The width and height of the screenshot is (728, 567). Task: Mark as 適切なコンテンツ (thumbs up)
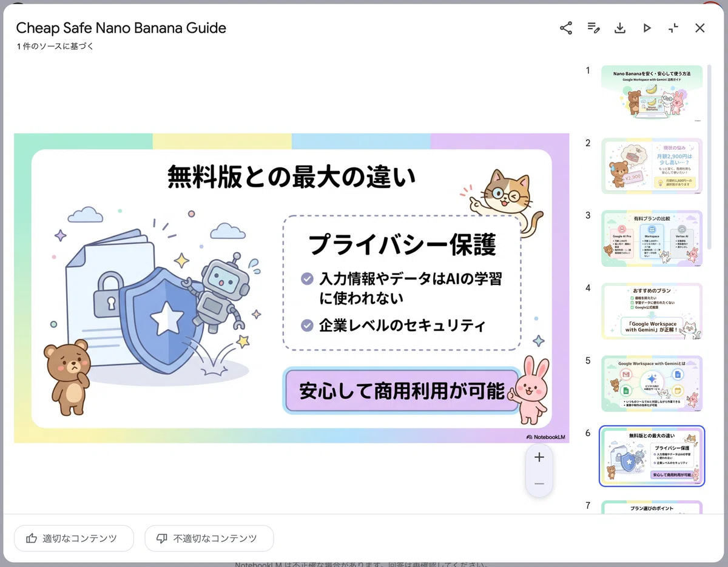click(73, 538)
